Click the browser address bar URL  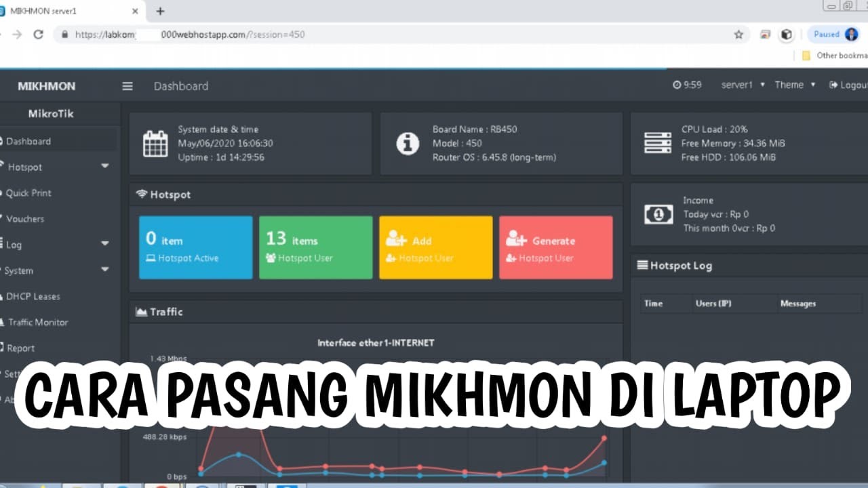(x=190, y=35)
